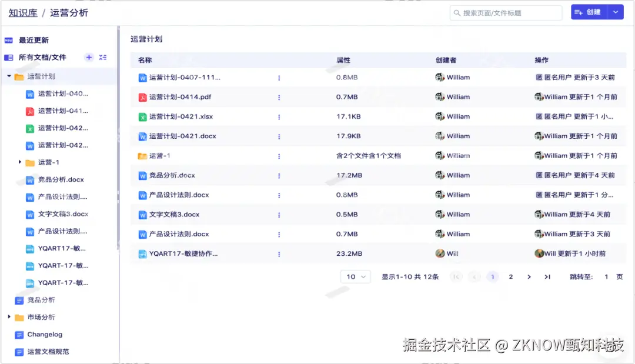Click the sidebar vertical scrollbar

118,138
